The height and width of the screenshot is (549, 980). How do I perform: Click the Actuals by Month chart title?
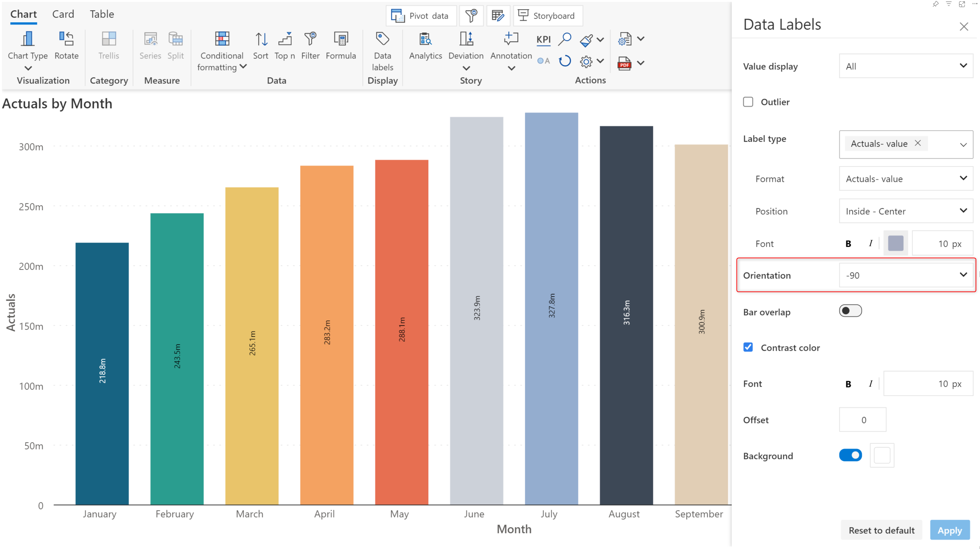click(x=57, y=103)
